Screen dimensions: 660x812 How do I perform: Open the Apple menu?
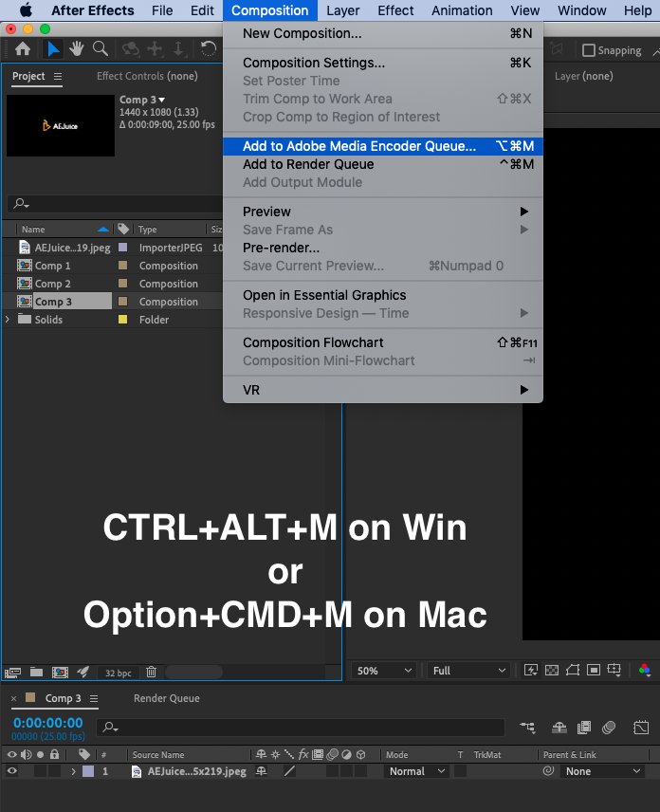(x=26, y=10)
